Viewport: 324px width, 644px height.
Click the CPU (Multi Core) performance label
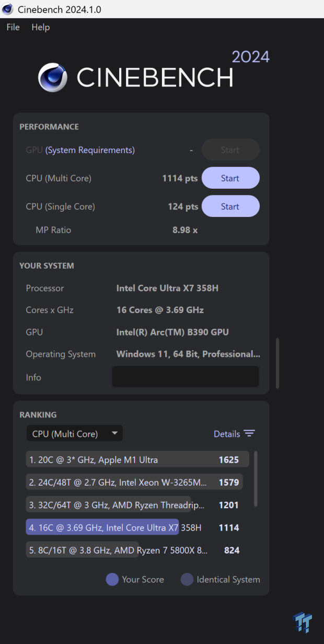click(59, 178)
